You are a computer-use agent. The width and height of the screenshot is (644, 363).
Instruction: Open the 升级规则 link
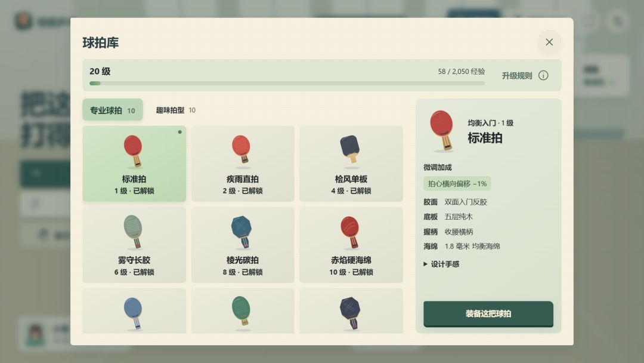coord(516,76)
